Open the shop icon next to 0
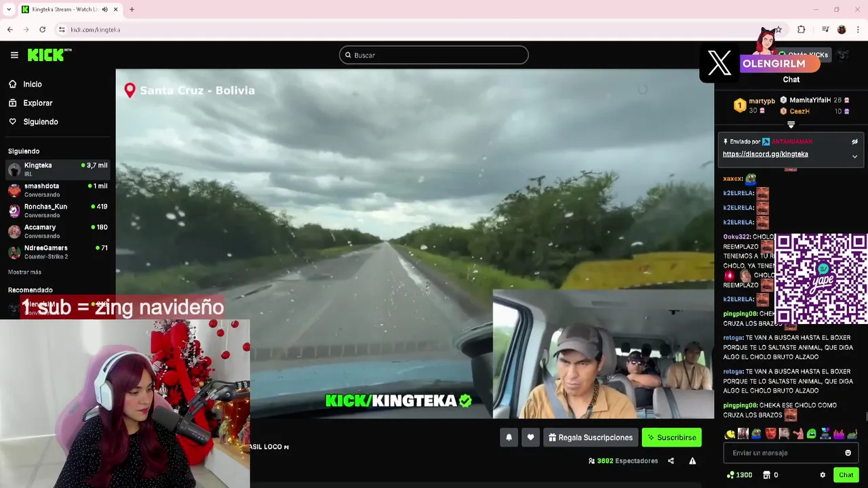 tap(766, 475)
